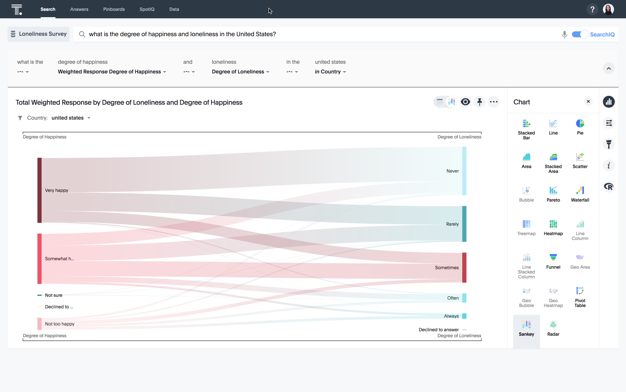The height and width of the screenshot is (392, 626).
Task: Open the help question mark icon
Action: (592, 9)
